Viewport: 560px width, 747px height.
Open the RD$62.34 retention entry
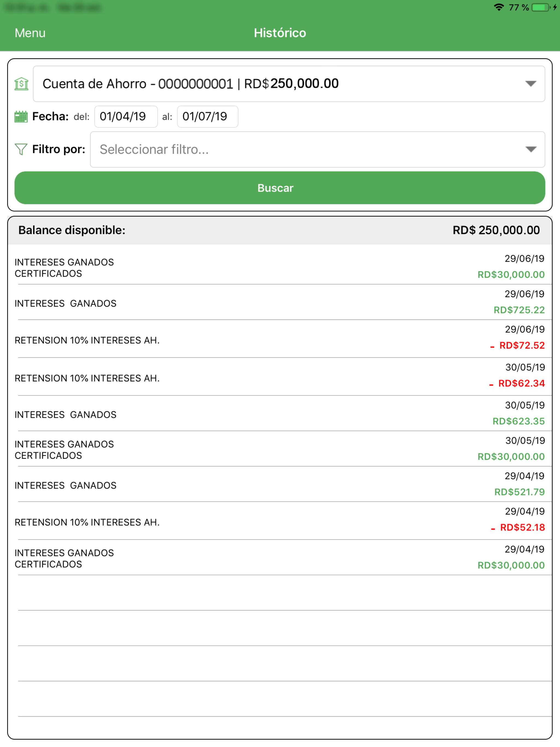(x=280, y=377)
